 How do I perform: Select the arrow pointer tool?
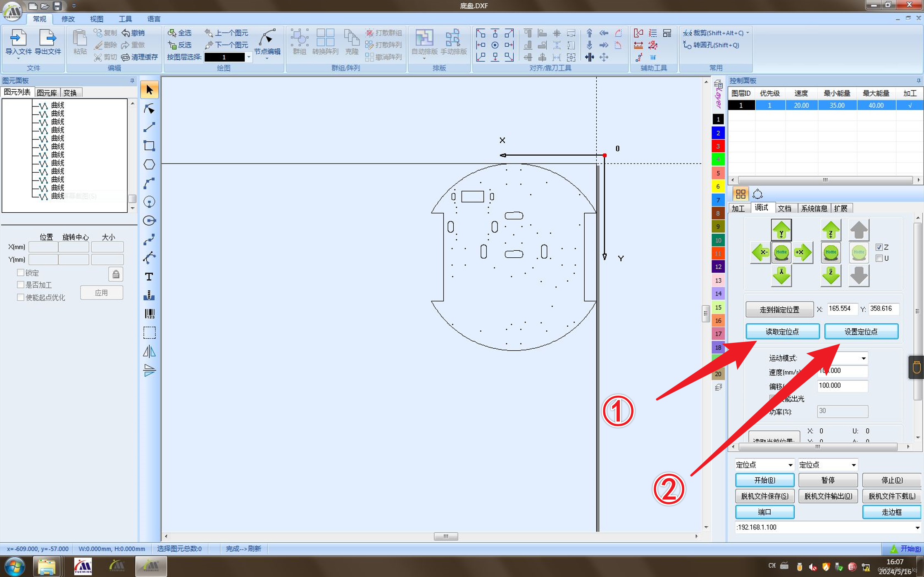click(x=149, y=90)
